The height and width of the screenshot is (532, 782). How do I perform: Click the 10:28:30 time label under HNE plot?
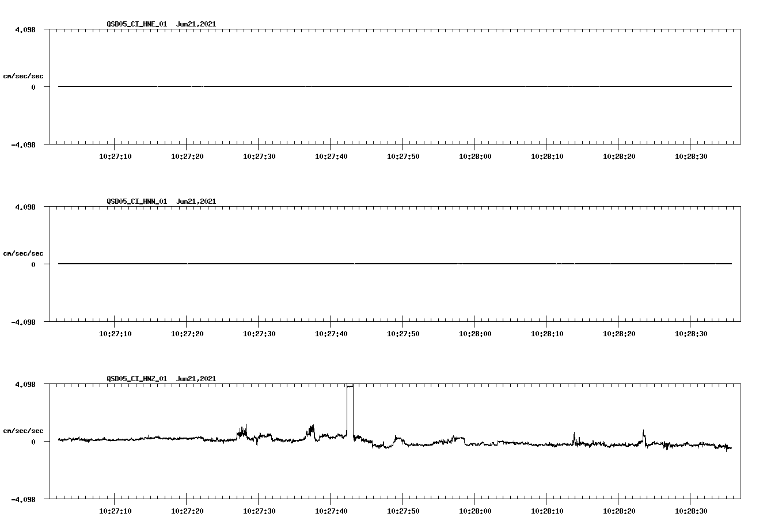click(x=691, y=157)
